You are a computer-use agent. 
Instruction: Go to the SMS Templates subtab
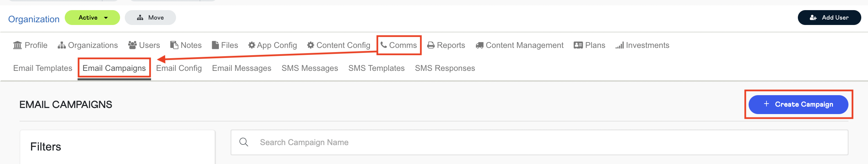pyautogui.click(x=376, y=68)
